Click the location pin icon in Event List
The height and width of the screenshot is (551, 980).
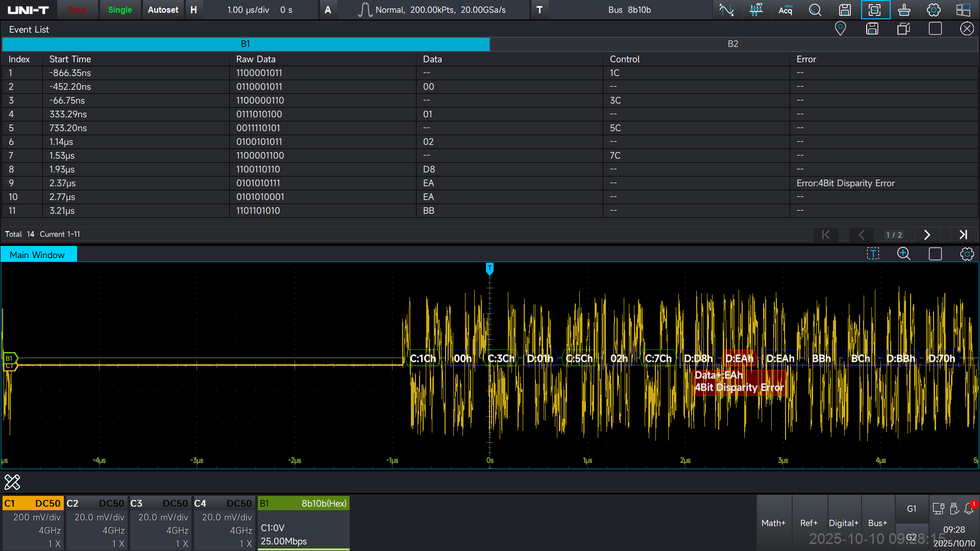pos(840,29)
